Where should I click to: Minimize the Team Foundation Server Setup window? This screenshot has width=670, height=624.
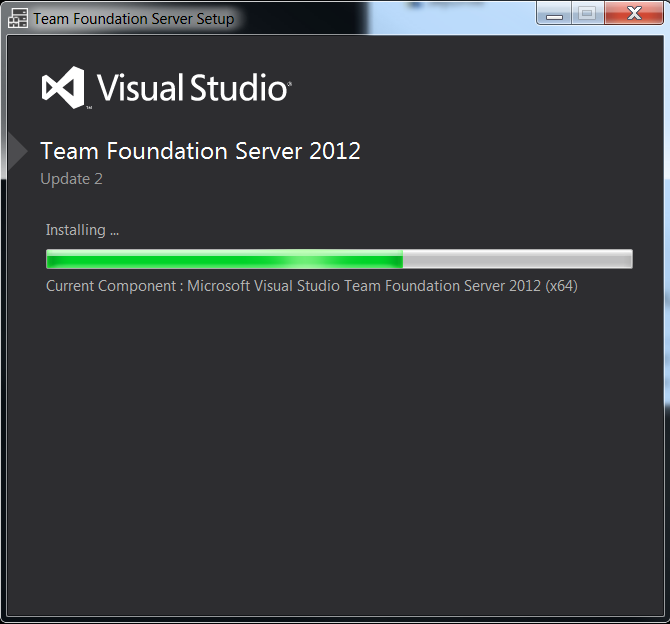554,13
